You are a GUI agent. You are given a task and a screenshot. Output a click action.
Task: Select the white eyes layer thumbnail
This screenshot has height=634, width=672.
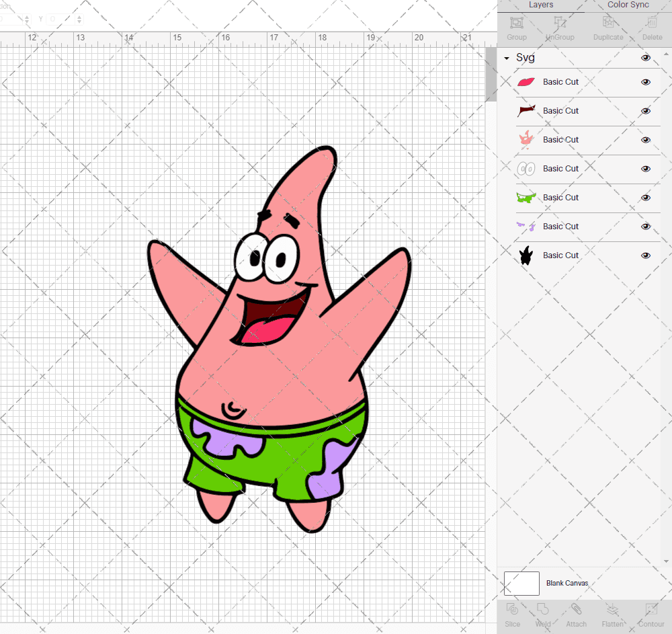pyautogui.click(x=526, y=169)
